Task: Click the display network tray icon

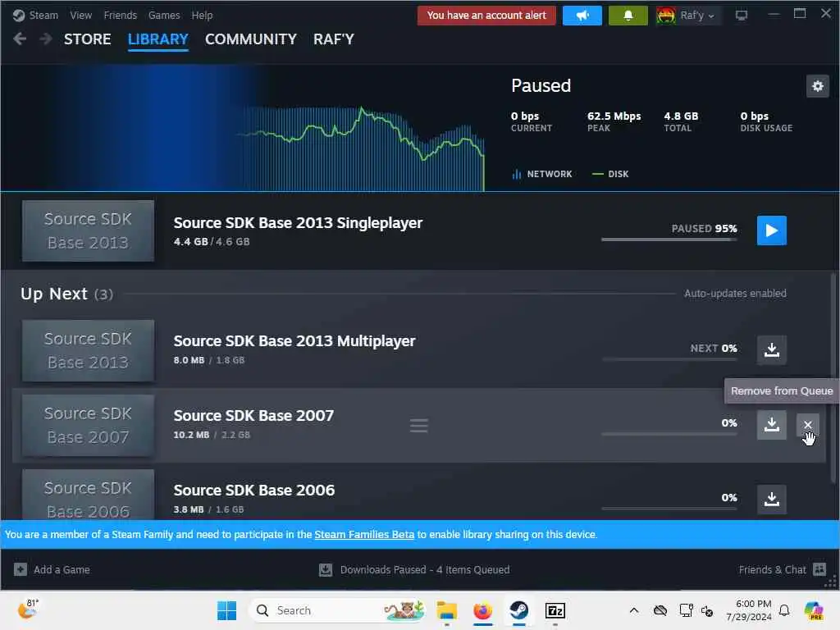Action: click(686, 610)
